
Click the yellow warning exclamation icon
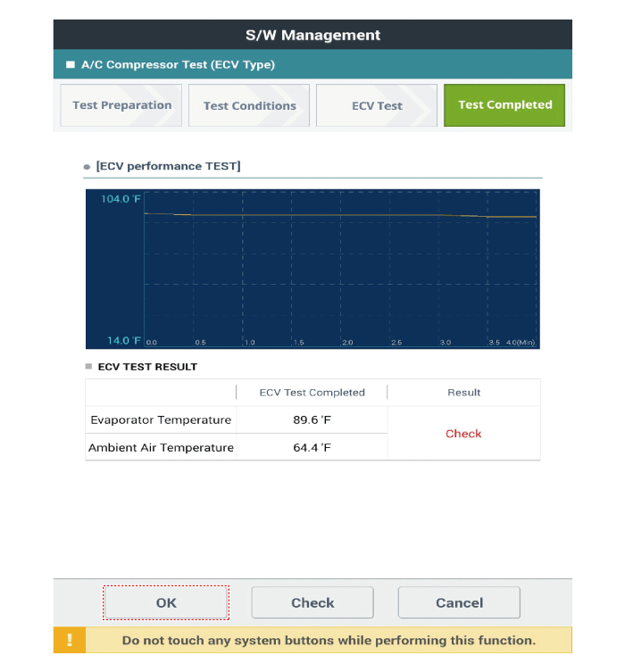[x=70, y=641]
